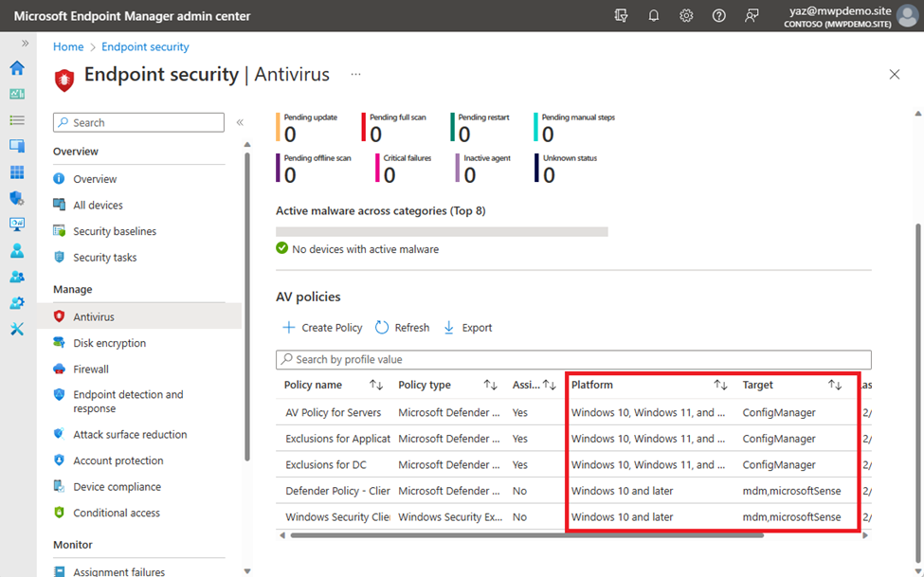
Task: Click Pending update count tile
Action: (306, 127)
